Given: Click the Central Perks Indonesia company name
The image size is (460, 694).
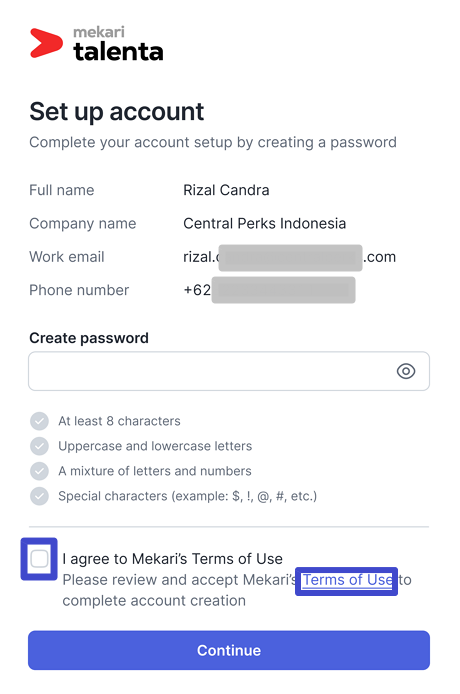Looking at the screenshot, I should tap(265, 224).
